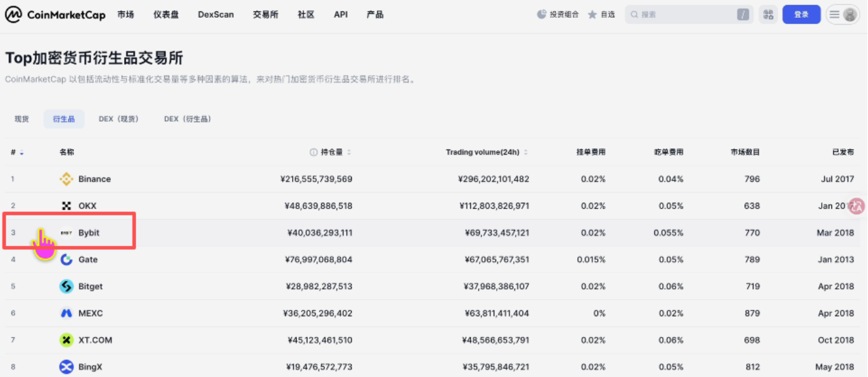
Task: Open the 市场 menu
Action: pyautogui.click(x=125, y=15)
